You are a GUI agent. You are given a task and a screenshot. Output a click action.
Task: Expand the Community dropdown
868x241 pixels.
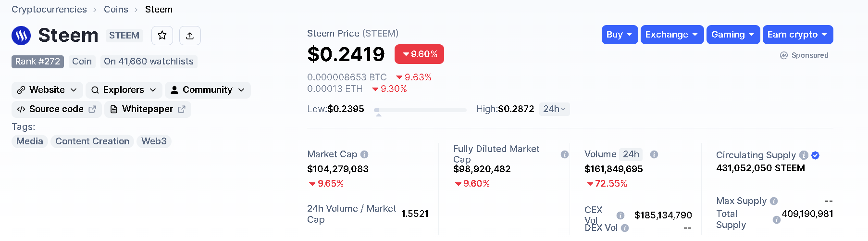(207, 90)
